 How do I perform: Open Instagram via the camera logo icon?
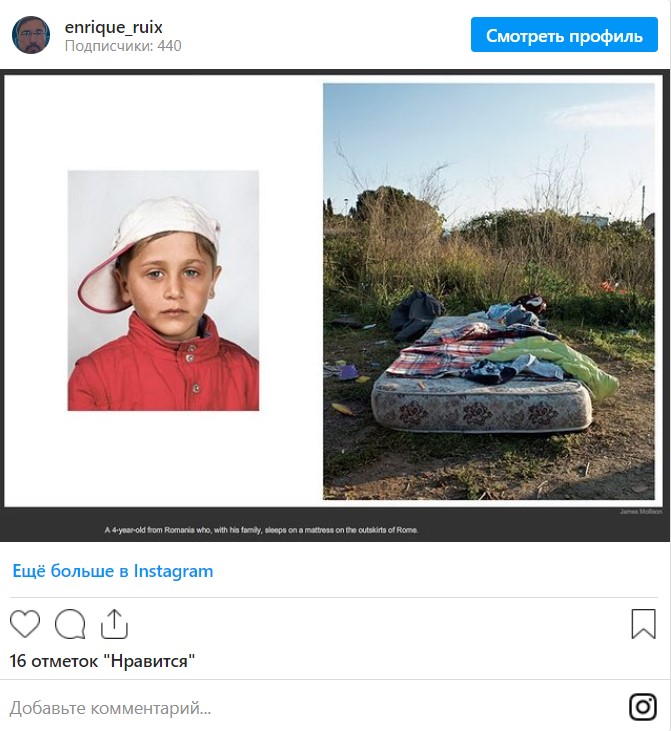pyautogui.click(x=643, y=707)
